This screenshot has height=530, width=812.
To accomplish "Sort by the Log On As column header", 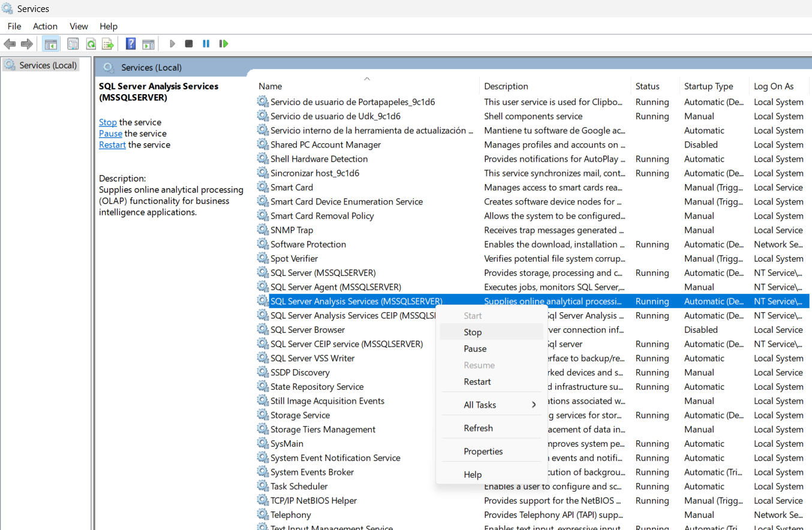I will pos(780,86).
